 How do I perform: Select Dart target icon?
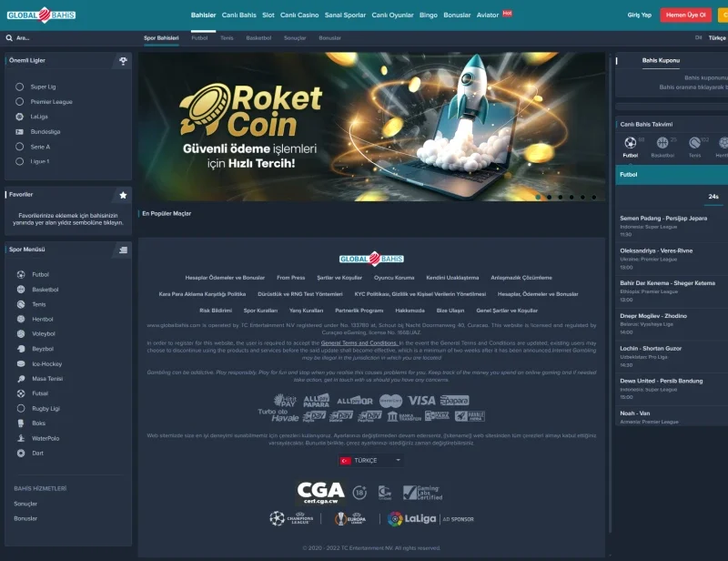point(21,454)
